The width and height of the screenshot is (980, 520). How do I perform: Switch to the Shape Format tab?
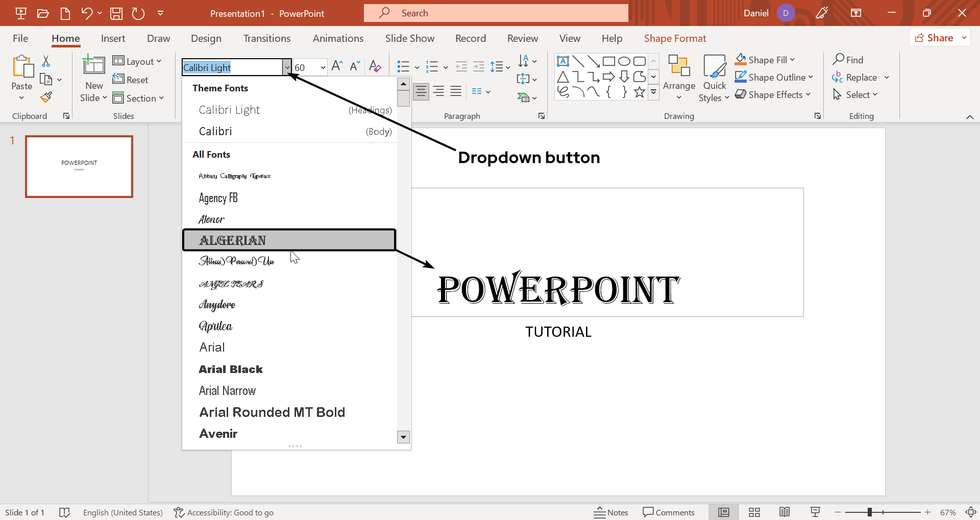675,38
